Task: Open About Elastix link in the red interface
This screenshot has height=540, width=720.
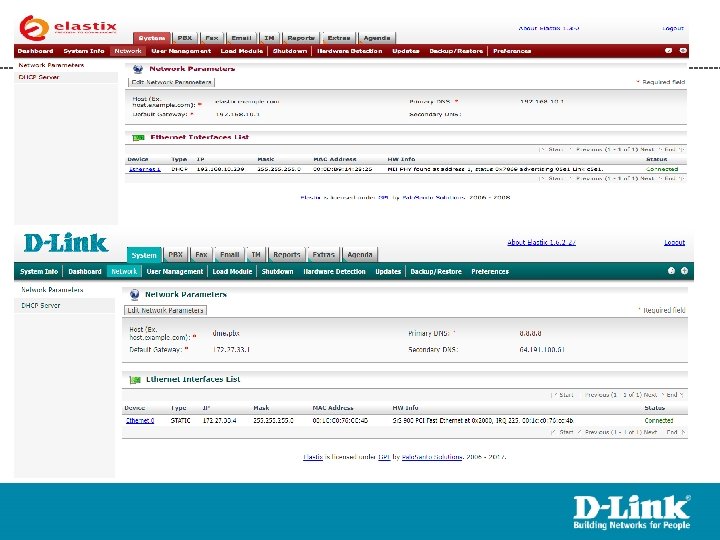Action: click(x=549, y=28)
